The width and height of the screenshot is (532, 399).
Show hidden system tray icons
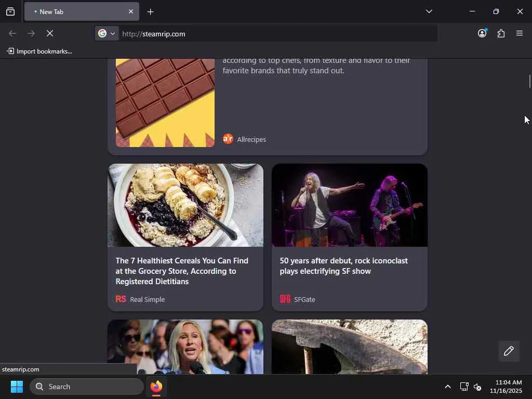tap(447, 387)
